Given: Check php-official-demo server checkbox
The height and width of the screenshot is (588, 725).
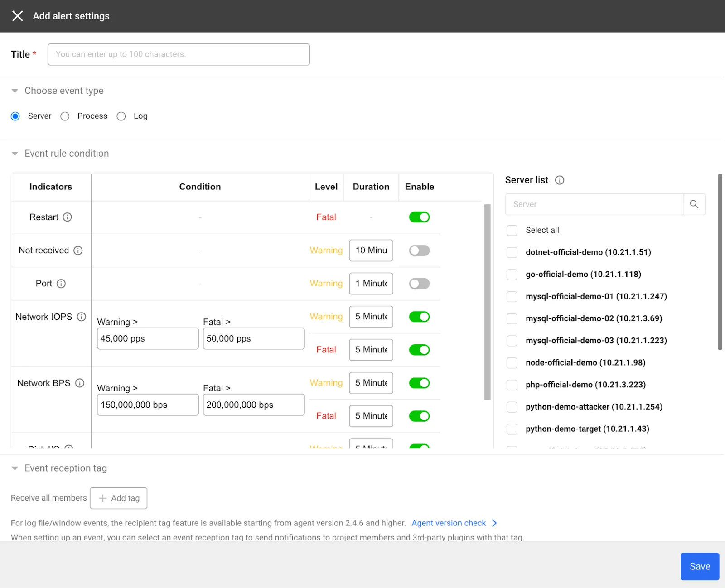Looking at the screenshot, I should pyautogui.click(x=512, y=385).
